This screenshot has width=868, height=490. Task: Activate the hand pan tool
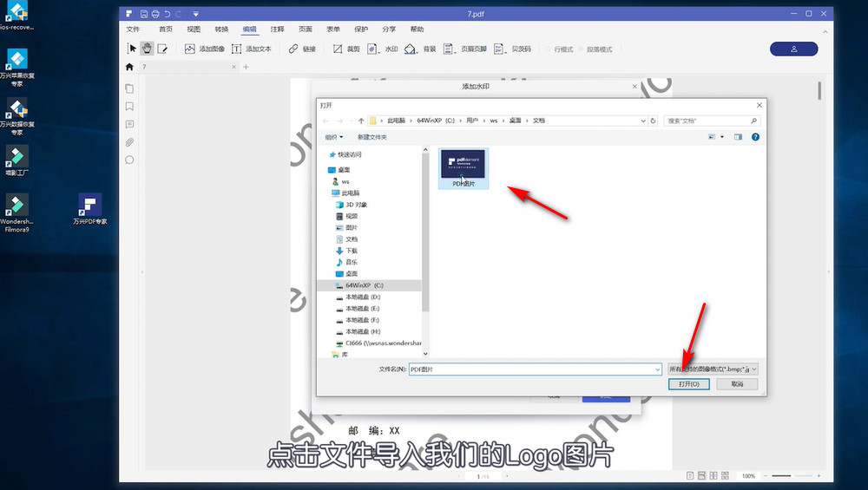pos(147,49)
